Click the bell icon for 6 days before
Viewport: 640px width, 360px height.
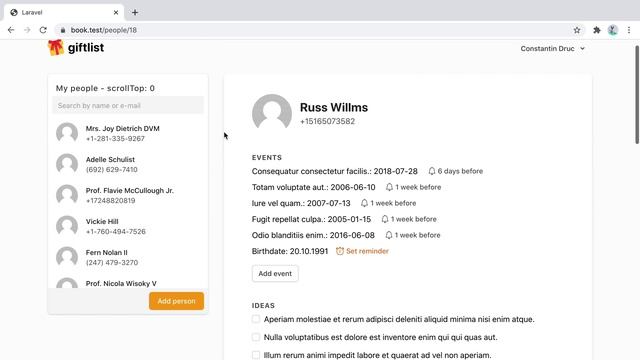tap(432, 171)
